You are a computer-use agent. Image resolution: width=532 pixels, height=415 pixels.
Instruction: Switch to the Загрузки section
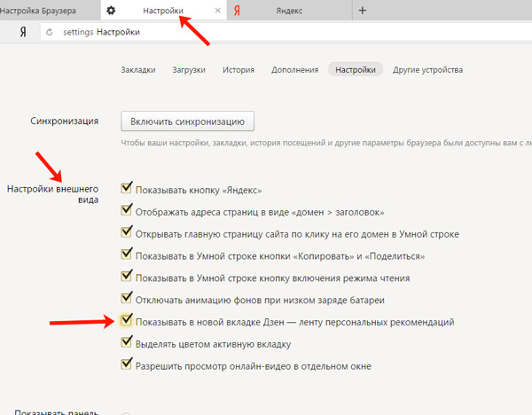189,70
